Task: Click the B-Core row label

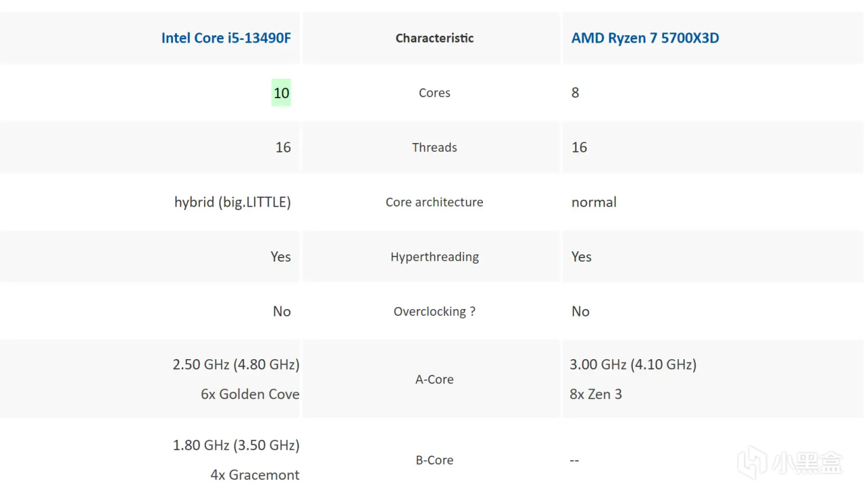Action: (x=434, y=460)
